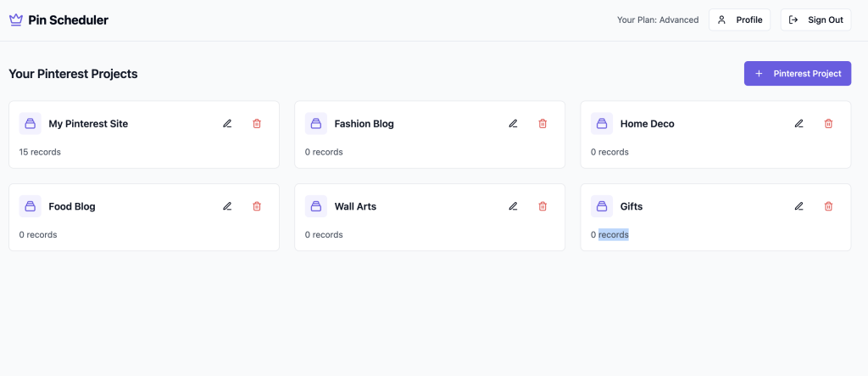868x376 pixels.
Task: Create a new Pinterest Project
Action: coord(798,73)
